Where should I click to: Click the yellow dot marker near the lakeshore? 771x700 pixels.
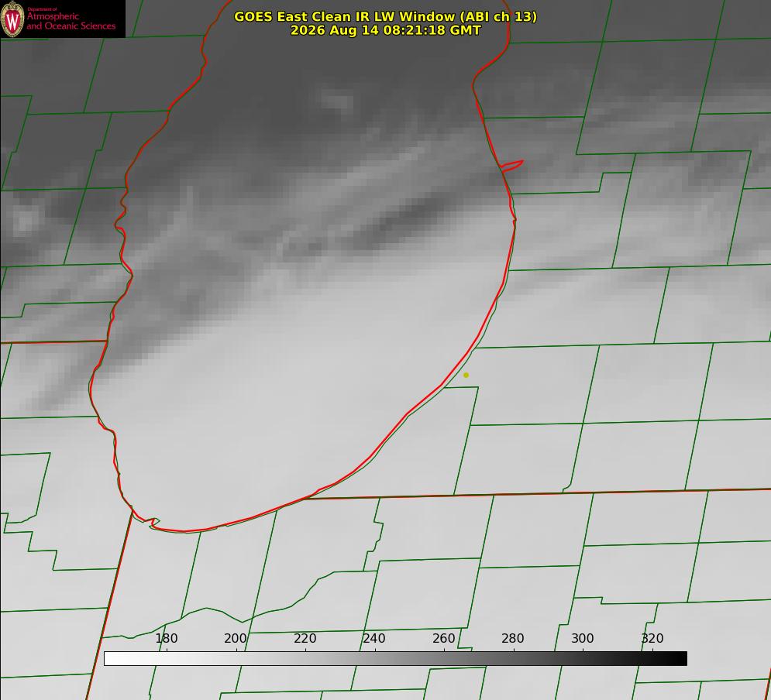(x=466, y=375)
